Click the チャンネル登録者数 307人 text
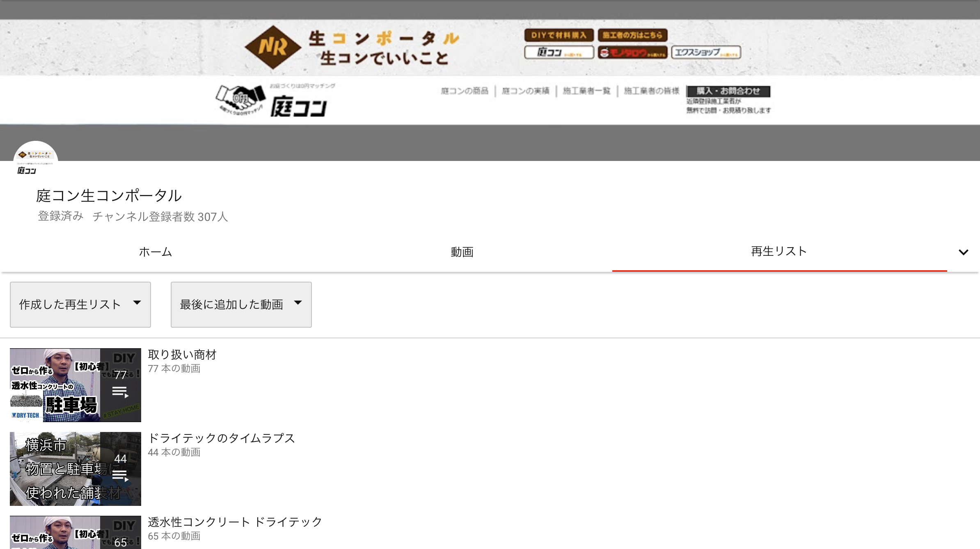This screenshot has width=980, height=549. [160, 216]
